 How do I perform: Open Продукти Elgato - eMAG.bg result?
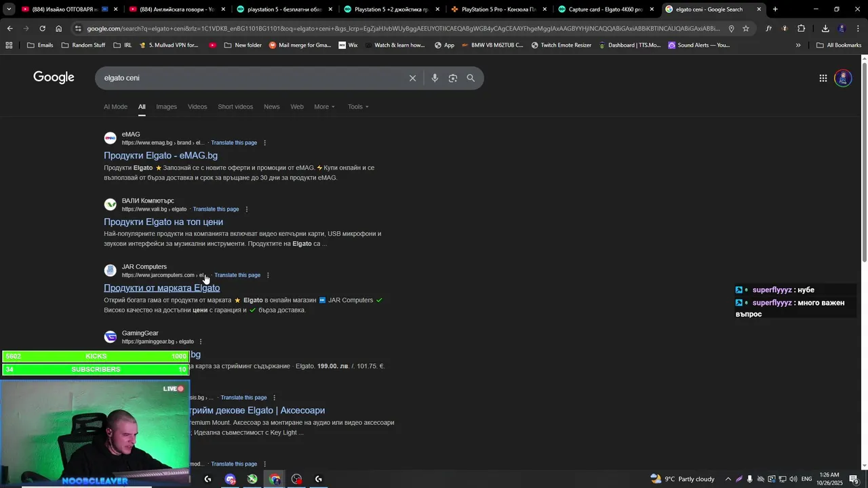click(x=161, y=155)
